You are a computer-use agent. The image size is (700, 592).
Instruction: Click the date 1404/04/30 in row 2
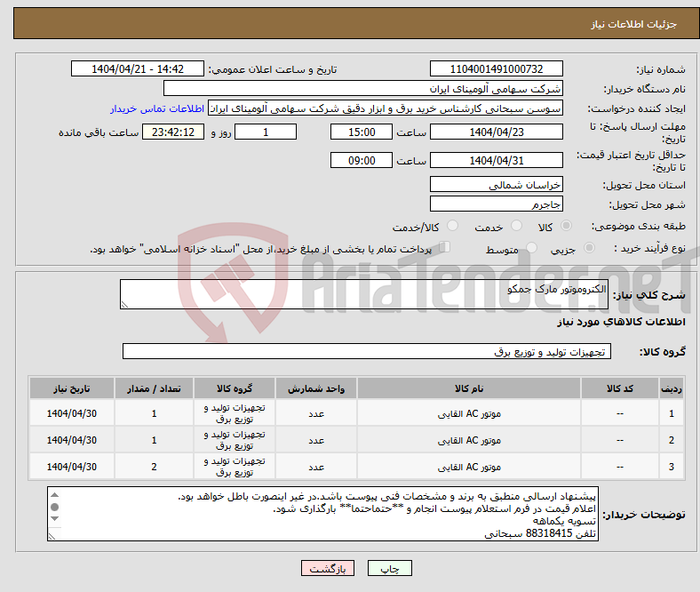coord(72,440)
